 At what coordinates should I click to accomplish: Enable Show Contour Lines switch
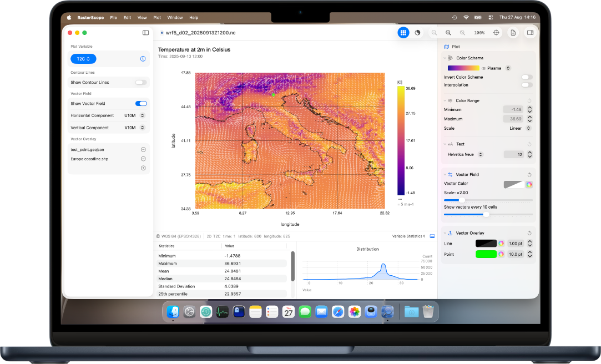140,83
